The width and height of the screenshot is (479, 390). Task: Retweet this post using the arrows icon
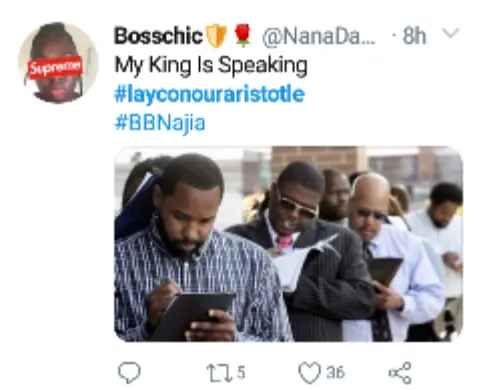coord(219,373)
